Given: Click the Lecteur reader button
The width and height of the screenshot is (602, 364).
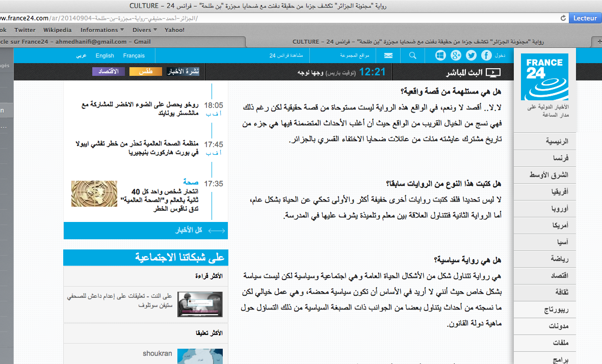Looking at the screenshot, I should click(x=585, y=18).
